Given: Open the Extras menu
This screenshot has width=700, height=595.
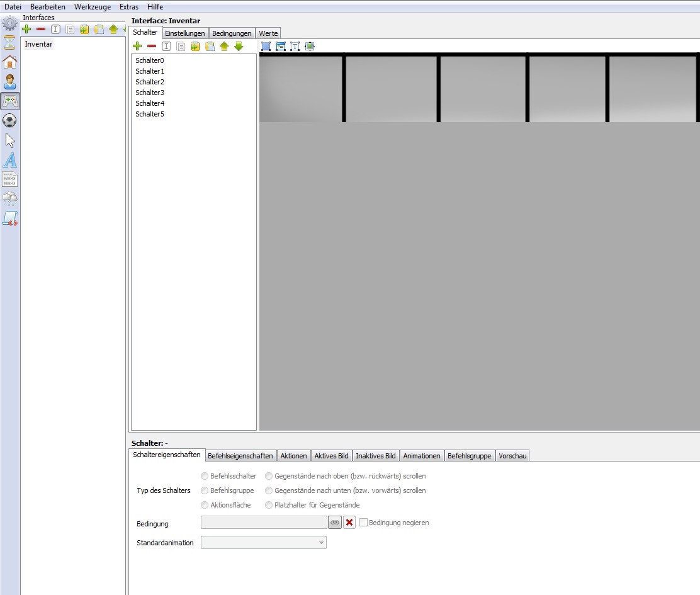Looking at the screenshot, I should coord(129,7).
